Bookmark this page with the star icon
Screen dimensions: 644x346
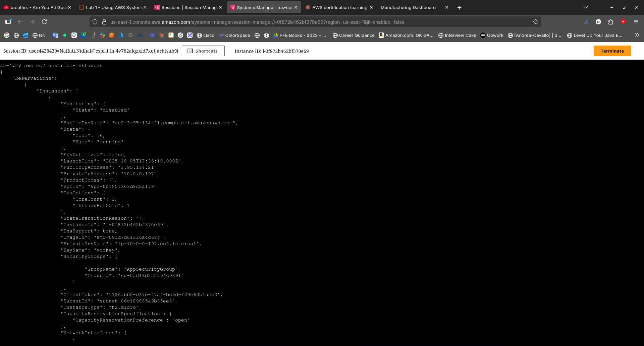coord(535,22)
